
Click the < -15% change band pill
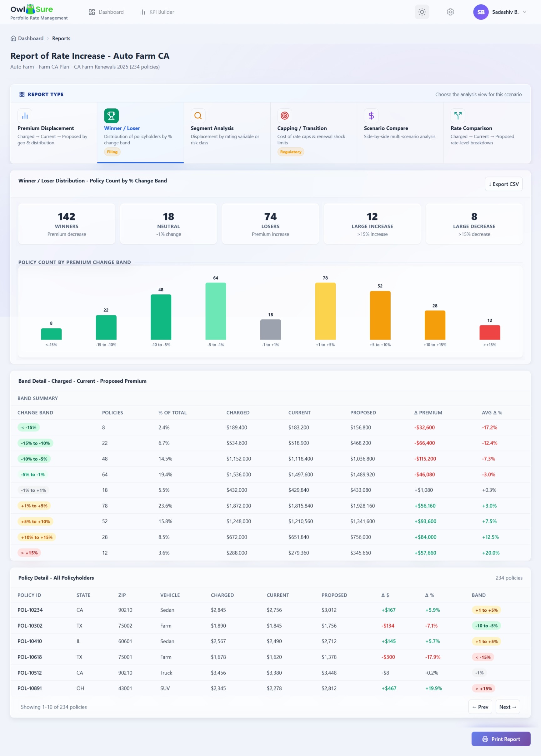pyautogui.click(x=29, y=427)
